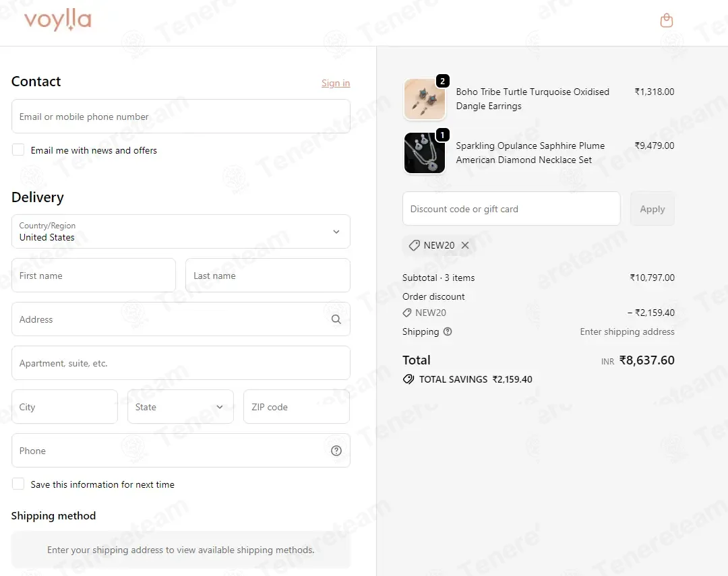Click the Apartment, suite, etc. field
Screen dimensions: 728x576
point(181,363)
